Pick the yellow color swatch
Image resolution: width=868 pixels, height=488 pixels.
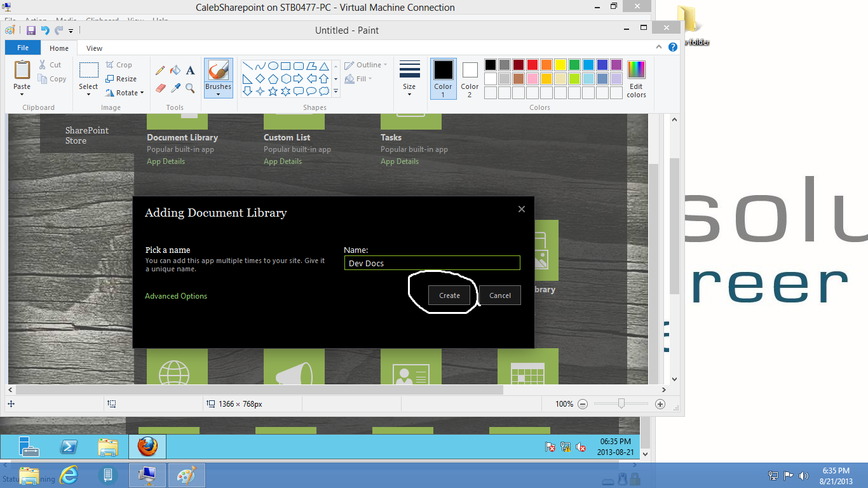(560, 65)
